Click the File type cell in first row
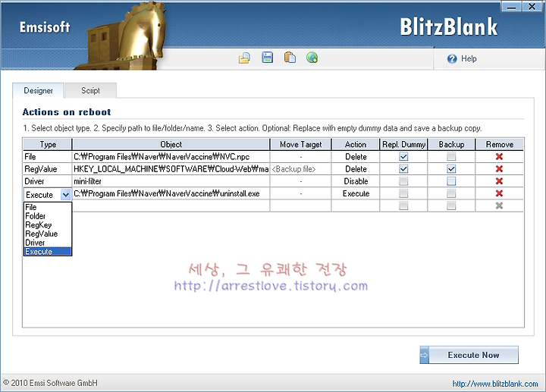Viewport: 546px width, 392px height. pyautogui.click(x=47, y=157)
